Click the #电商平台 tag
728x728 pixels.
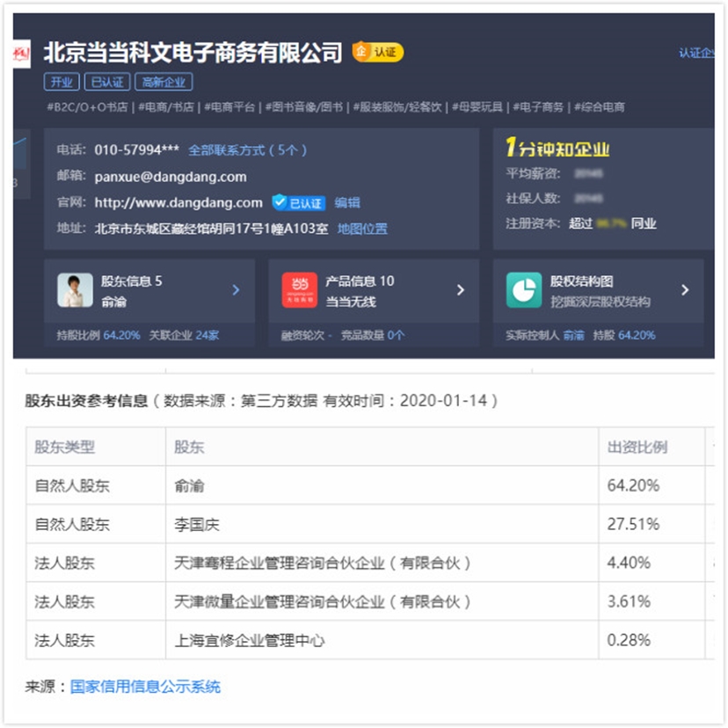click(229, 107)
